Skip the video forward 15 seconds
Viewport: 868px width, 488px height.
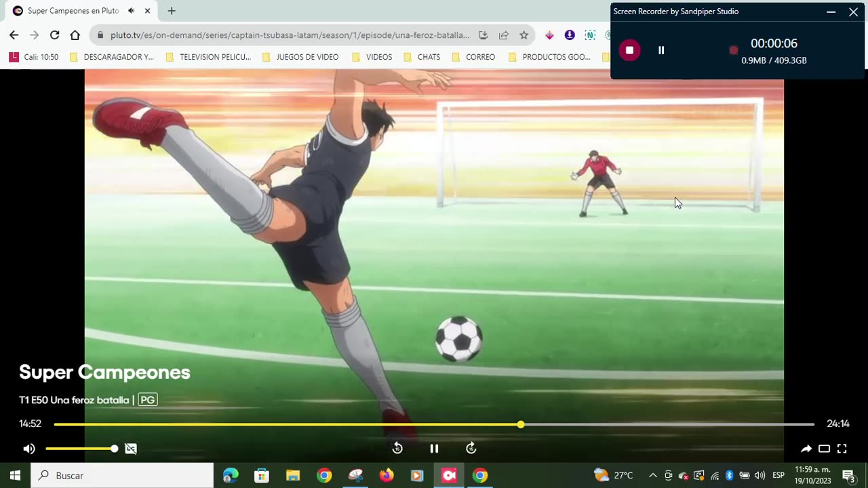pos(471,449)
